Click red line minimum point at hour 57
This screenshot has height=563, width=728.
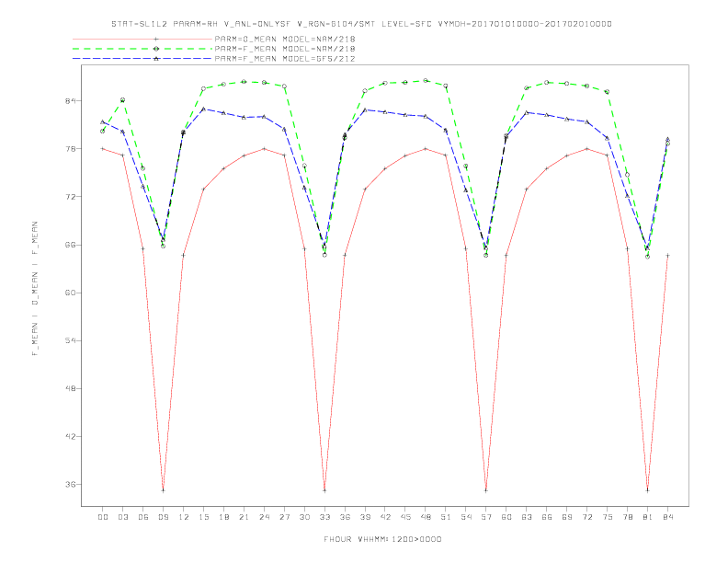pyautogui.click(x=486, y=490)
